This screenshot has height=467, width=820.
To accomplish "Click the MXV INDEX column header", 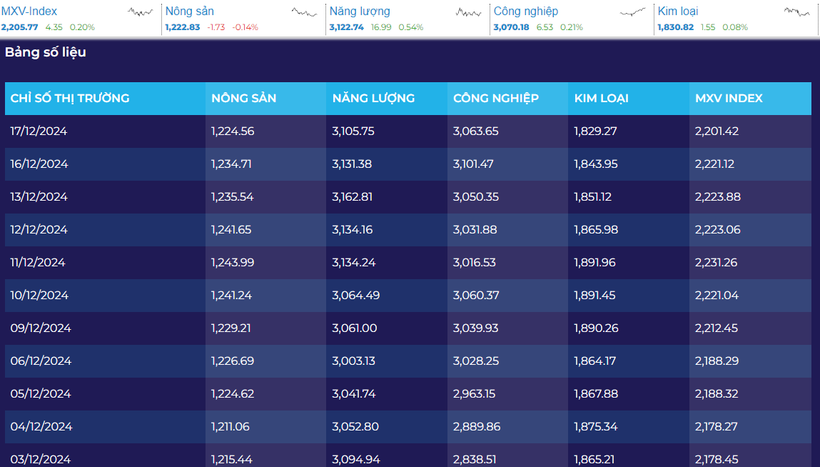I will [729, 98].
